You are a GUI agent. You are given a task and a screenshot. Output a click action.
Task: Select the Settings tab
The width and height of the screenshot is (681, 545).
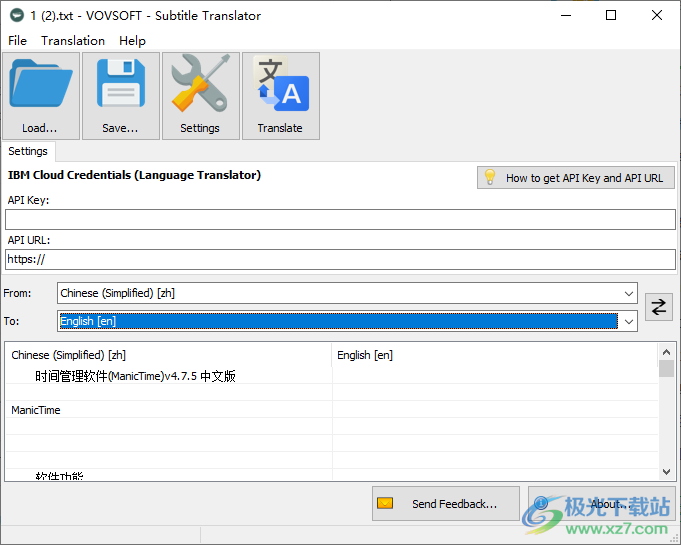(28, 151)
